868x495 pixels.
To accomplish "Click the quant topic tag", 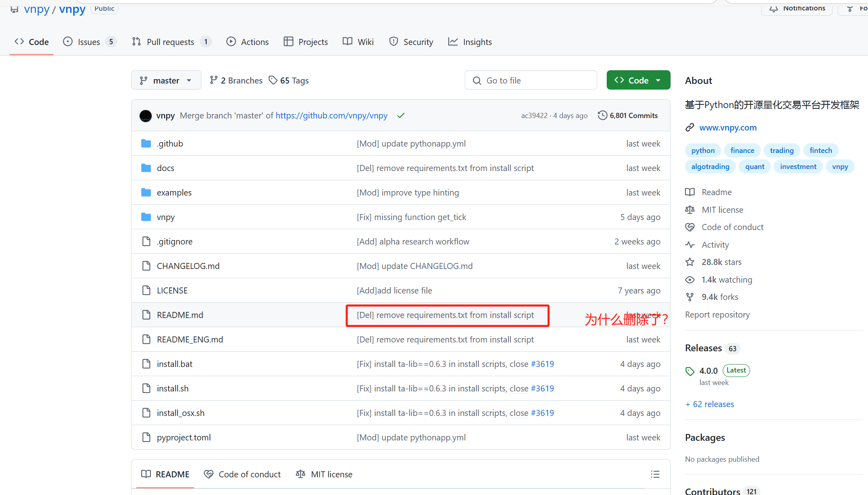I will pos(754,167).
